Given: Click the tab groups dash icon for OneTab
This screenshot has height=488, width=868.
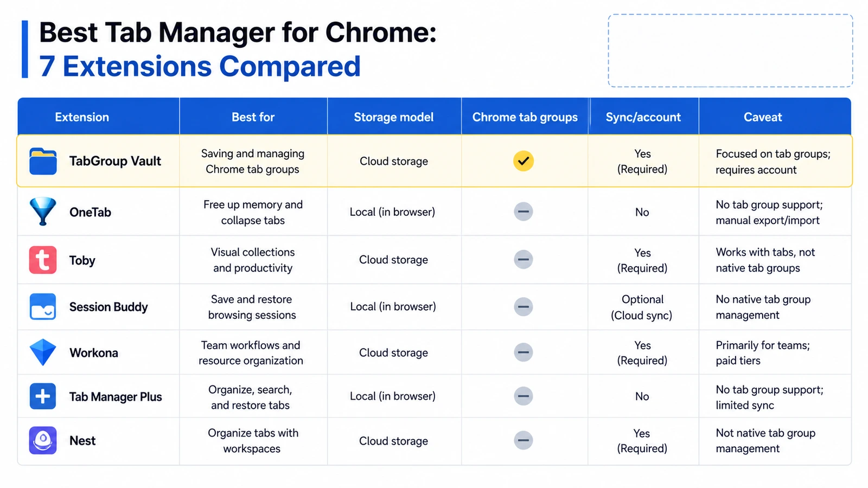Looking at the screenshot, I should coord(524,211).
